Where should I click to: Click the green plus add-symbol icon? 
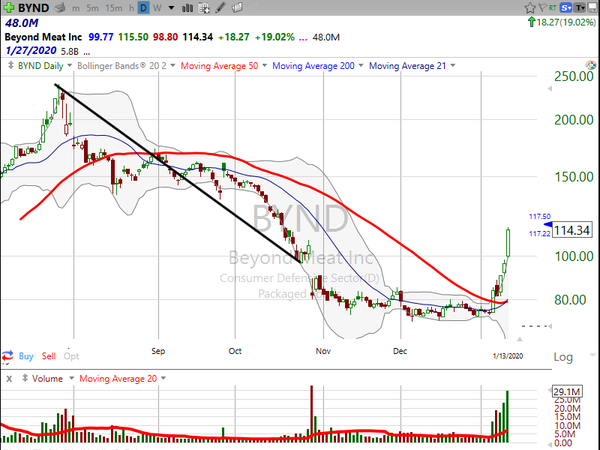pyautogui.click(x=8, y=7)
